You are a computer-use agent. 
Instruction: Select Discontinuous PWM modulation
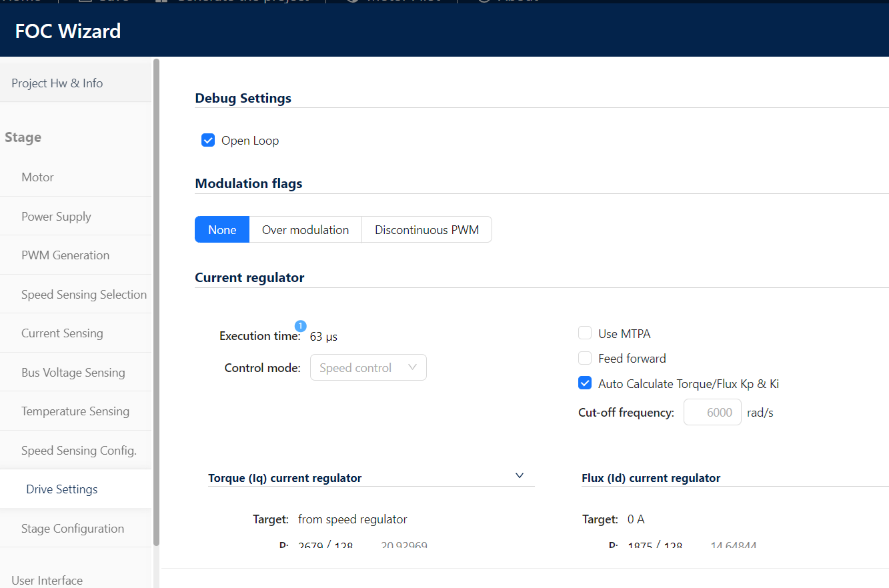pyautogui.click(x=427, y=230)
